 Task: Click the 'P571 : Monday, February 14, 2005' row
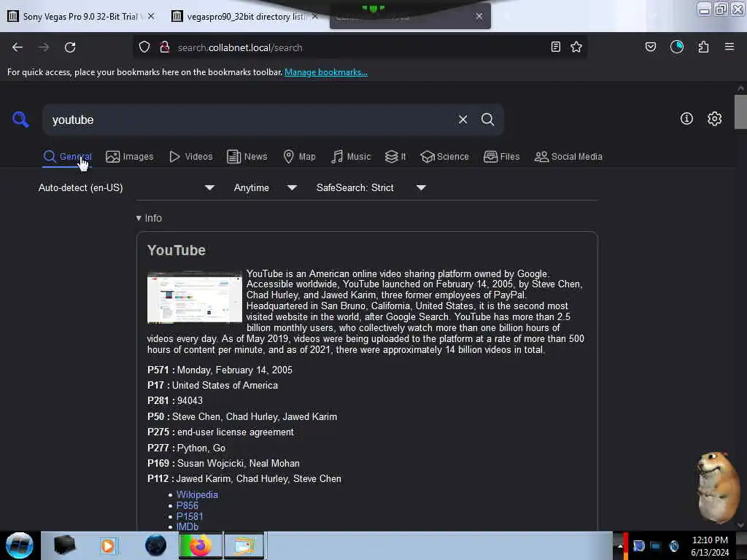(220, 370)
